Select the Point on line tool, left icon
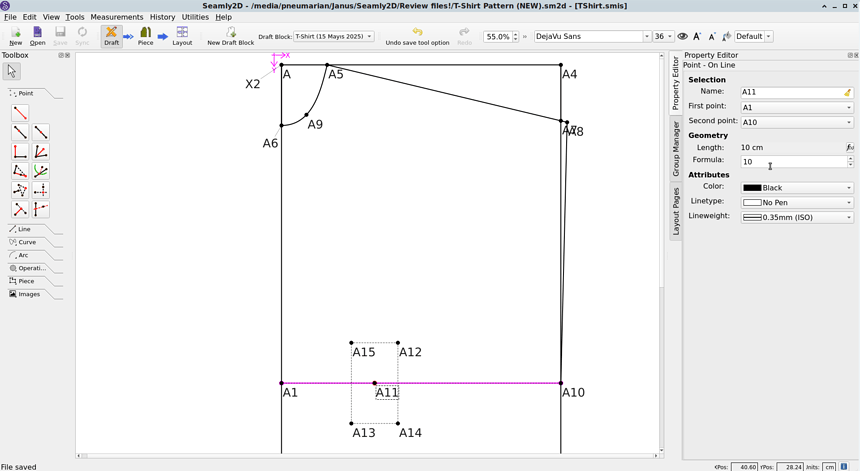Screen dimensions: 860x471 coord(20,132)
